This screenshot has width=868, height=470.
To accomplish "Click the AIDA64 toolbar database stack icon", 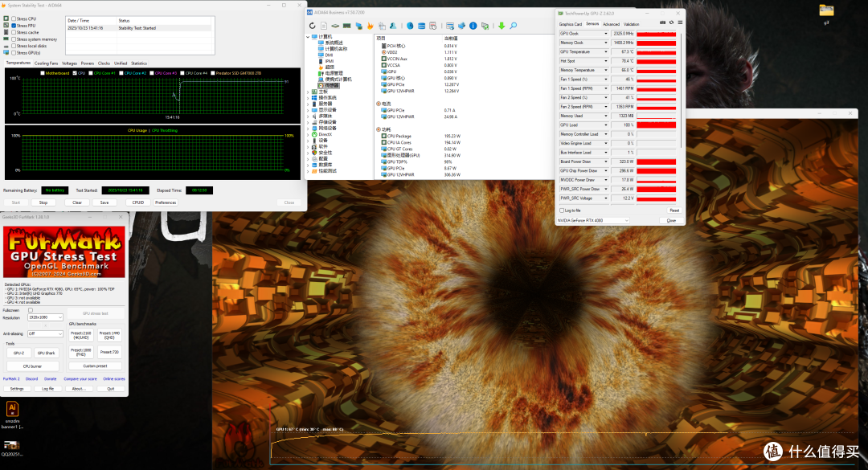I will (x=421, y=26).
